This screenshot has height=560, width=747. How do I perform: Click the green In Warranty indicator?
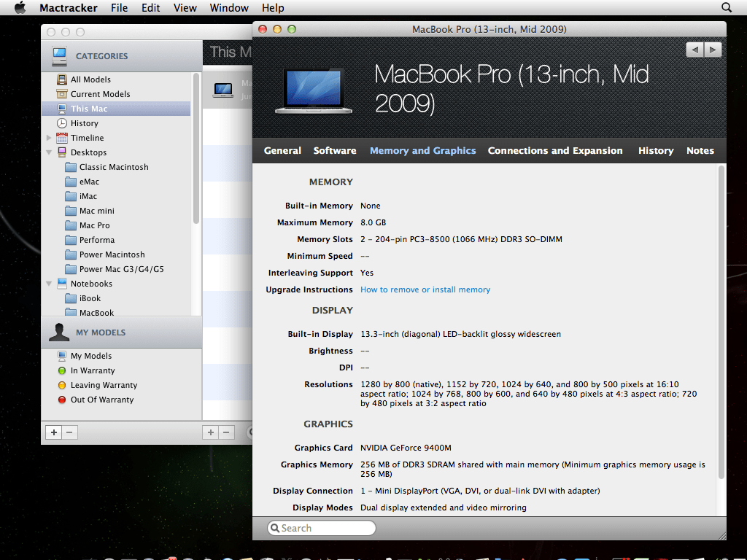(62, 370)
